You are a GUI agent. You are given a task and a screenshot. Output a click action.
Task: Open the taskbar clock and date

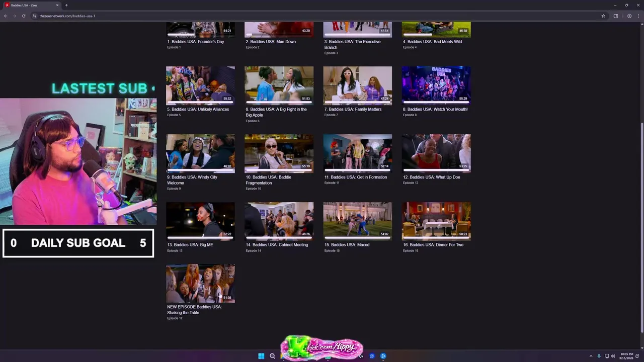(627, 356)
